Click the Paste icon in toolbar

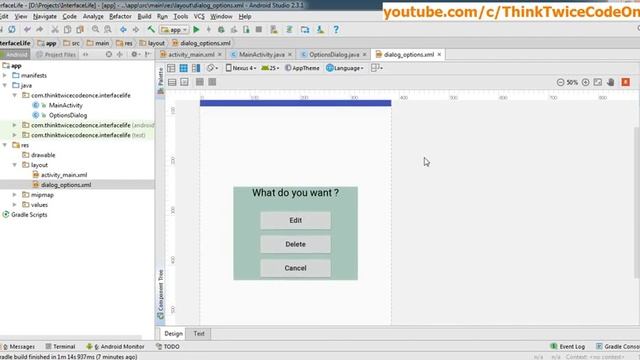80,29
